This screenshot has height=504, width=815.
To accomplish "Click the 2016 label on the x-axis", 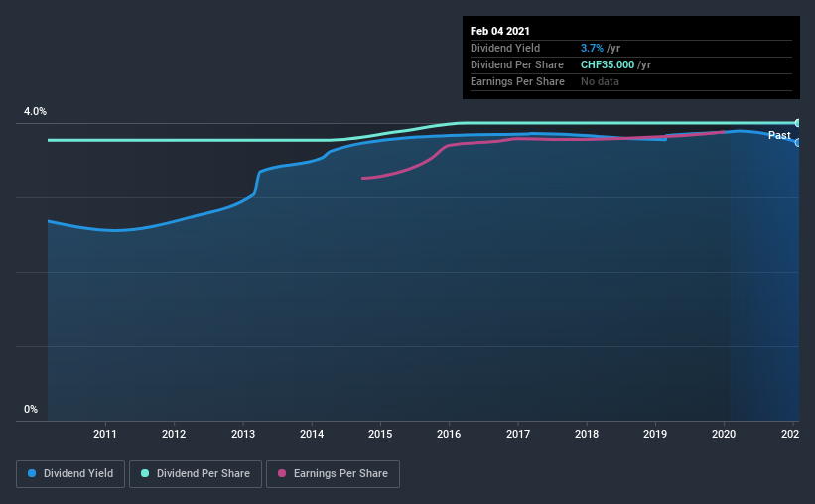I will point(449,434).
